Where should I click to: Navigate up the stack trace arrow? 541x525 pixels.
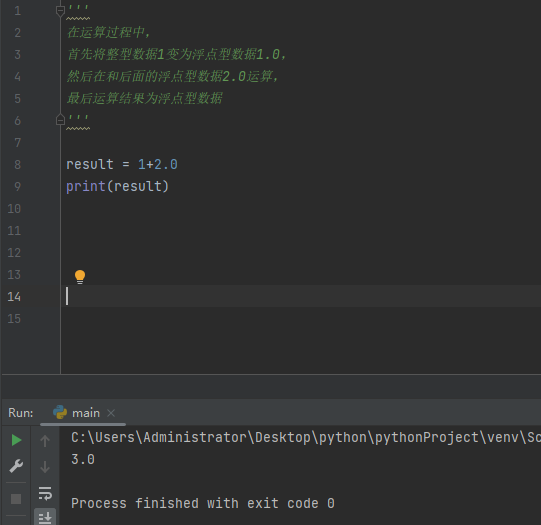pos(45,441)
